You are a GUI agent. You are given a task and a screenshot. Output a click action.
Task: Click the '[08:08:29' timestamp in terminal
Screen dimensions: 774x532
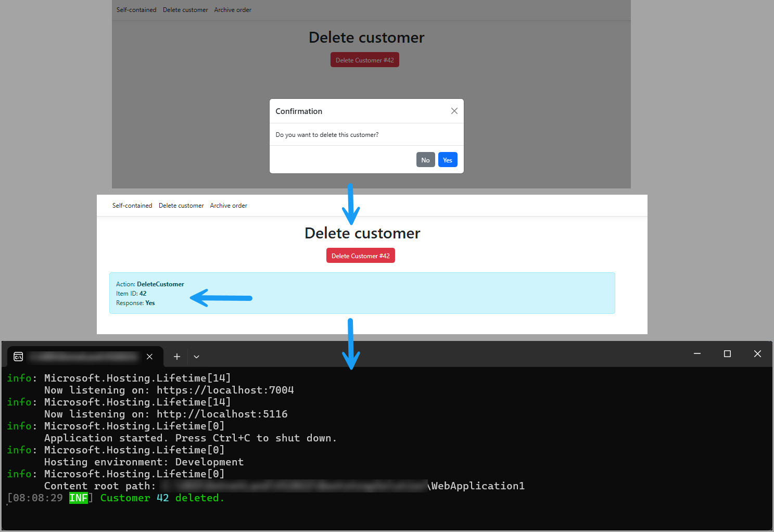pyautogui.click(x=35, y=498)
